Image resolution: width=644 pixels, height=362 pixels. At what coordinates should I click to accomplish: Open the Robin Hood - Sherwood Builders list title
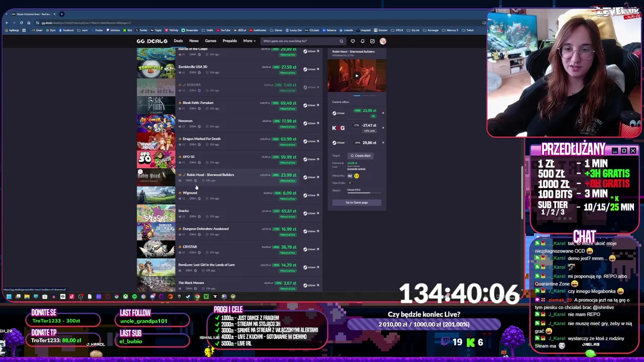(x=210, y=175)
